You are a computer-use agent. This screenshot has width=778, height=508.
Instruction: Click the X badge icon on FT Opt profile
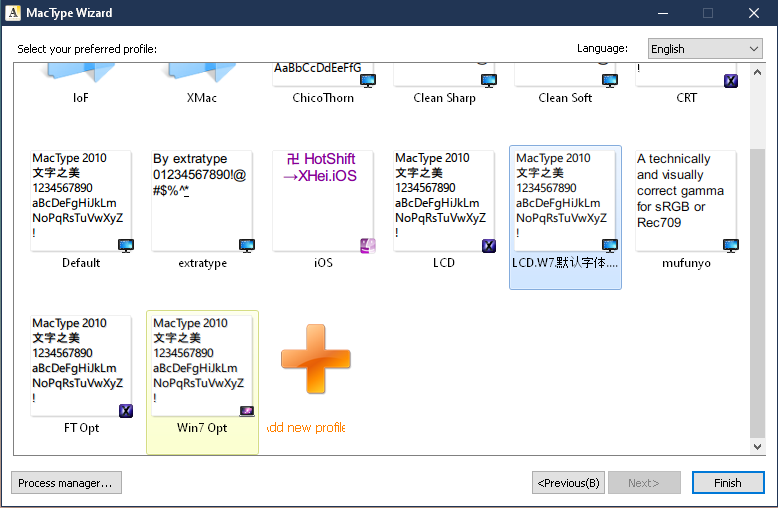(x=126, y=411)
